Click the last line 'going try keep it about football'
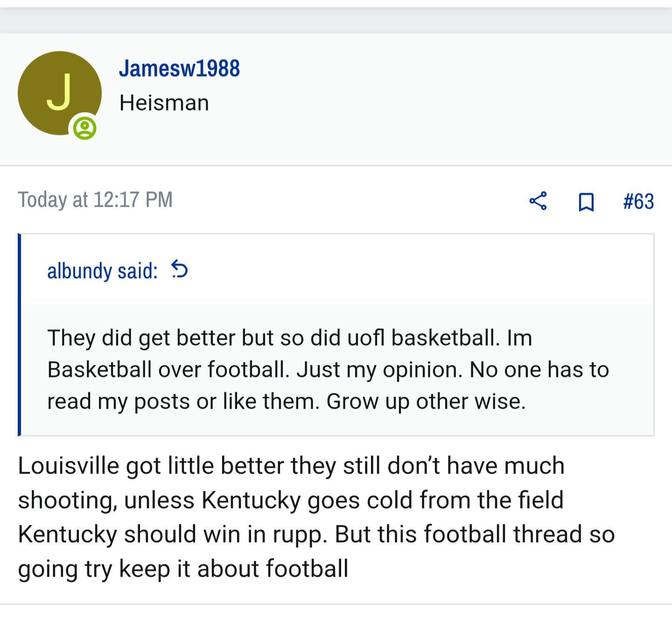The height and width of the screenshot is (622, 672). (183, 569)
